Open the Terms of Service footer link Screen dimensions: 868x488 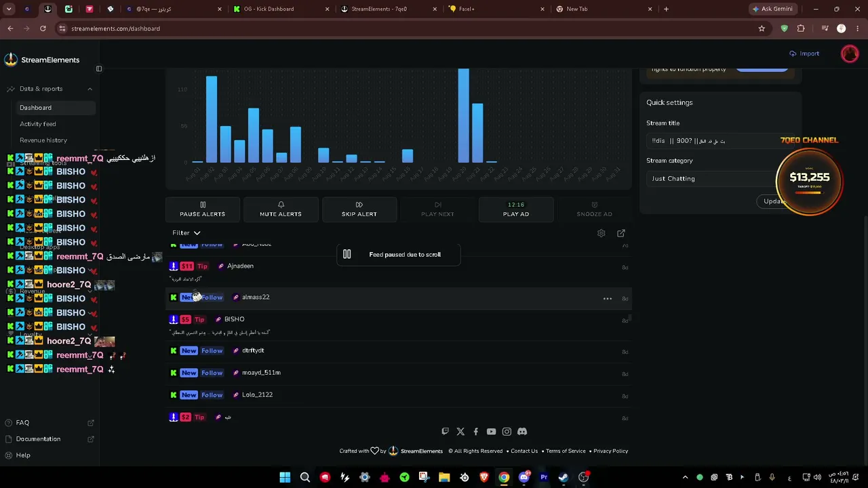point(566,451)
